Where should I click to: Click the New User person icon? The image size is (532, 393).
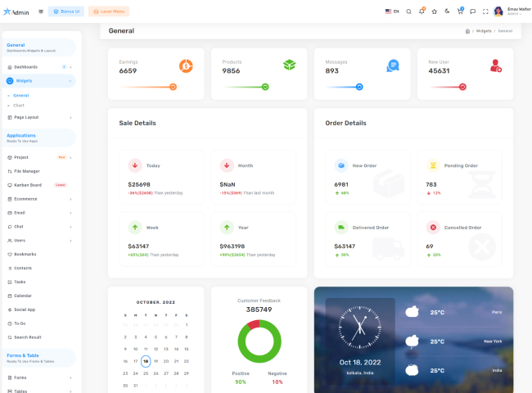coord(495,65)
